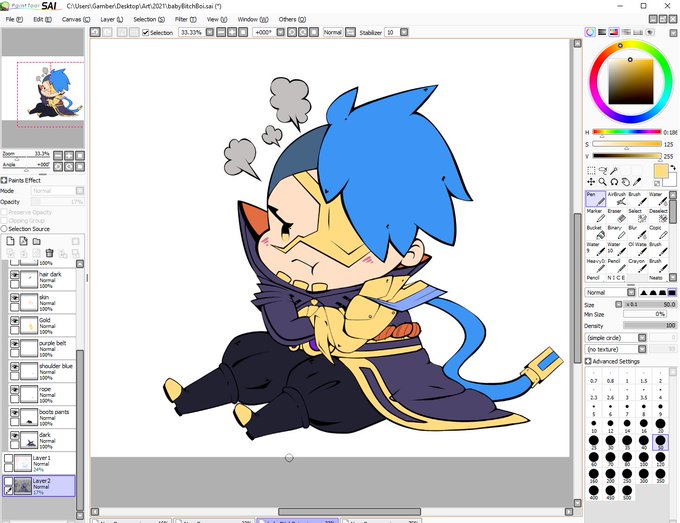This screenshot has width=680, height=523.
Task: Adjust the Hue slider
Action: (627, 132)
